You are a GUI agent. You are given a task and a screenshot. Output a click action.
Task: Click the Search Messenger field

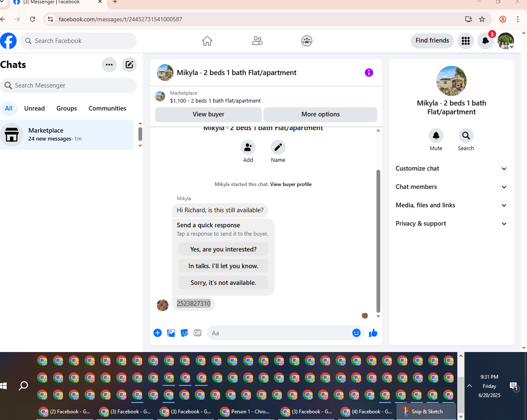click(68, 86)
